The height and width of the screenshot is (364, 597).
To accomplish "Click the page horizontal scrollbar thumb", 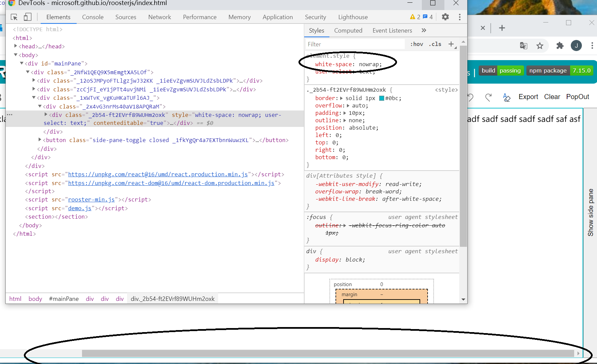I will pyautogui.click(x=328, y=353).
